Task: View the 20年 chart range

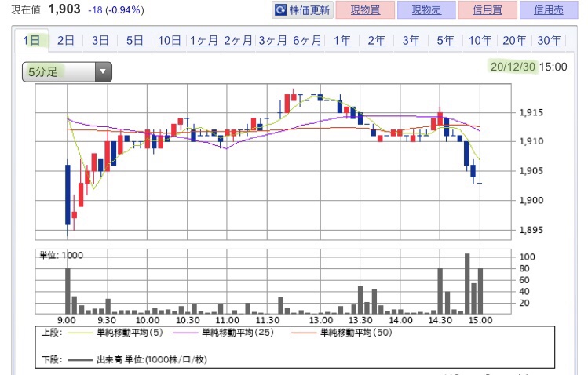Action: pos(514,41)
